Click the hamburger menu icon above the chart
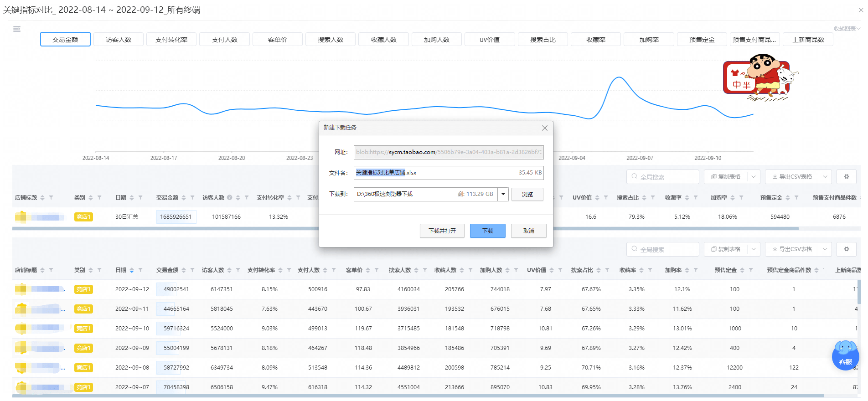Screen dimensions: 868x401 [17, 29]
